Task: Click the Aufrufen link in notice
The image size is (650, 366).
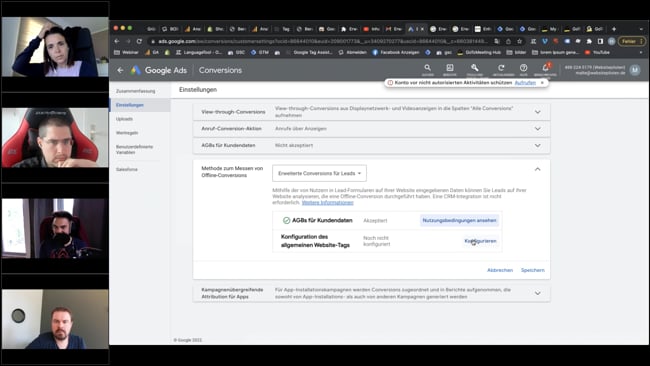Action: tap(525, 83)
